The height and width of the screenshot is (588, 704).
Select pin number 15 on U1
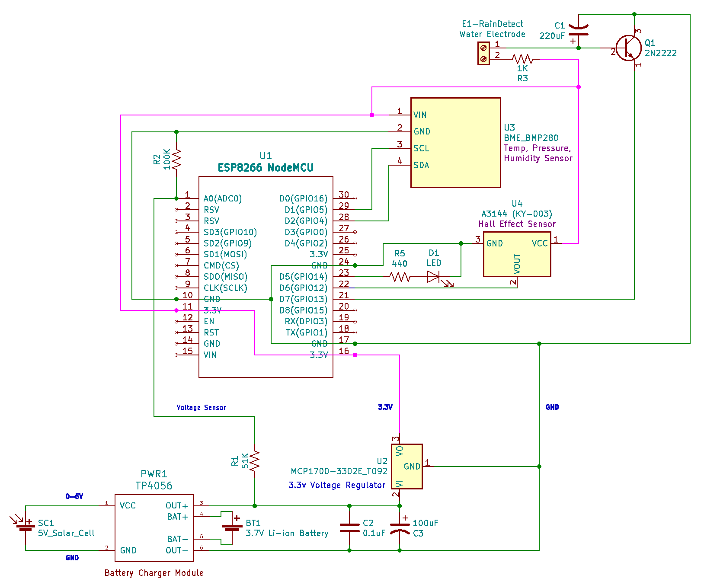[x=187, y=351]
